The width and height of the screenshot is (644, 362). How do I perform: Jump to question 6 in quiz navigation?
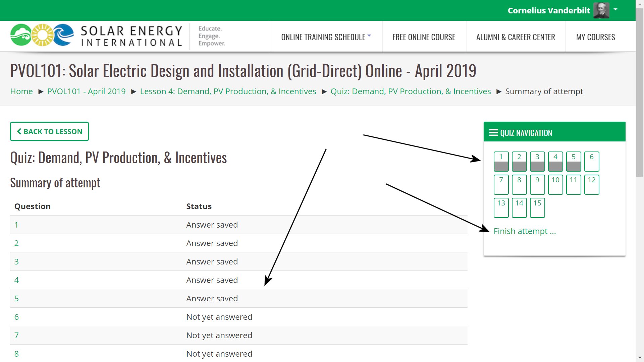tap(592, 161)
